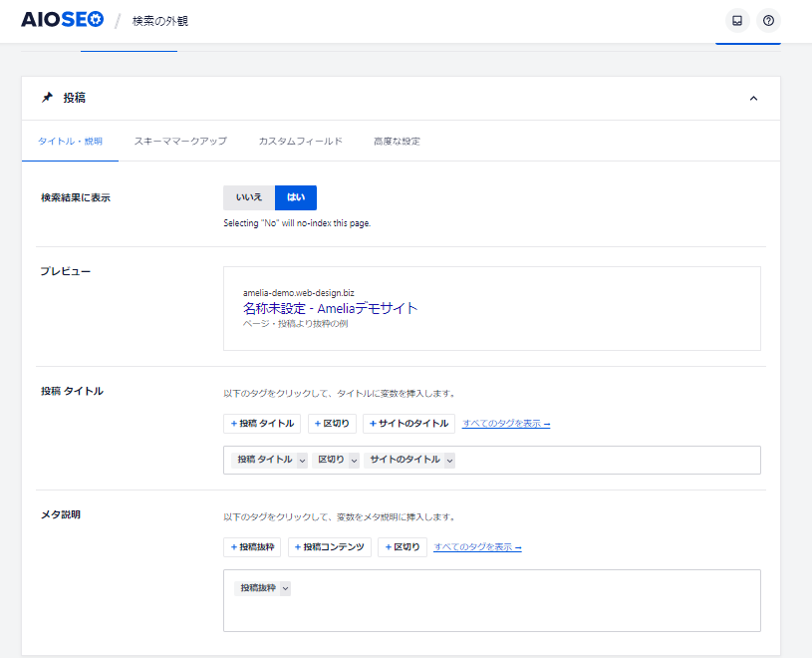Click the pin icon beside 投稿
This screenshot has height=658, width=812.
pos(47,98)
